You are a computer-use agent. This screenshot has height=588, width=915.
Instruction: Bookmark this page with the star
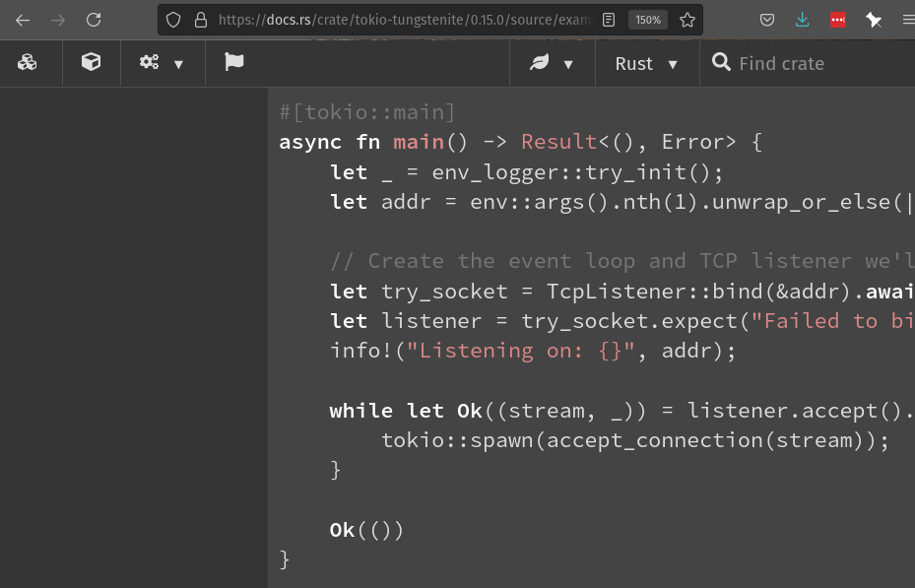pyautogui.click(x=687, y=21)
